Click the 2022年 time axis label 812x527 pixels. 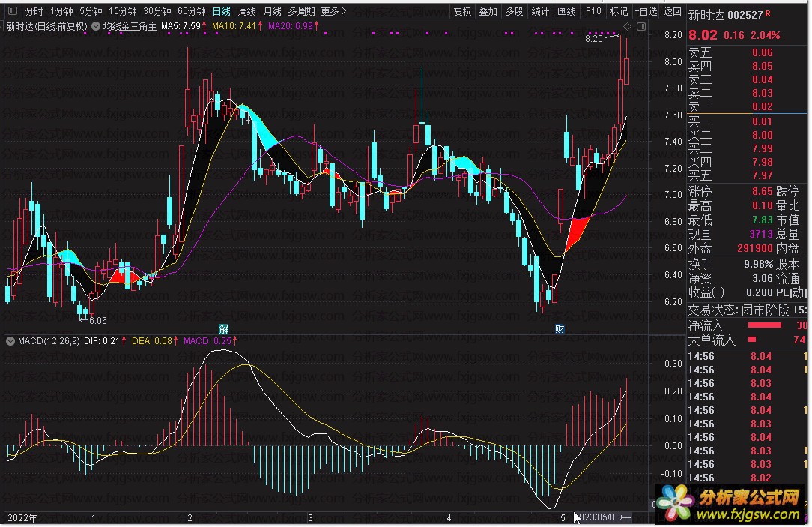[22, 518]
